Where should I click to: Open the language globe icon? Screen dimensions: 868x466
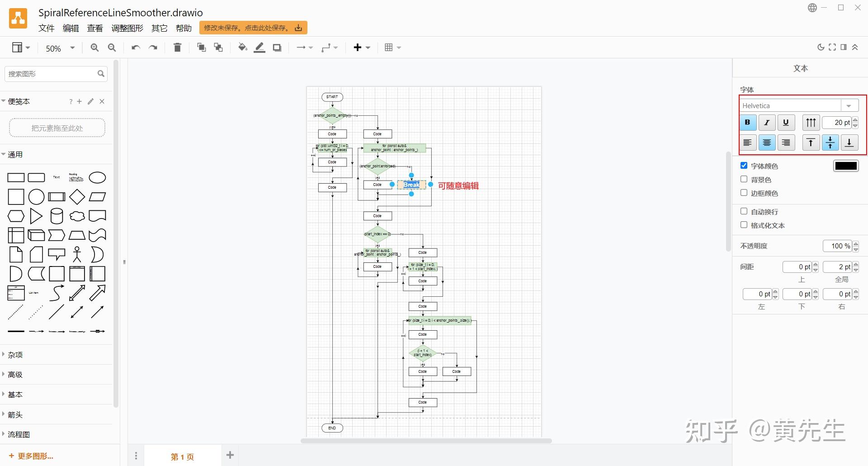coord(812,8)
